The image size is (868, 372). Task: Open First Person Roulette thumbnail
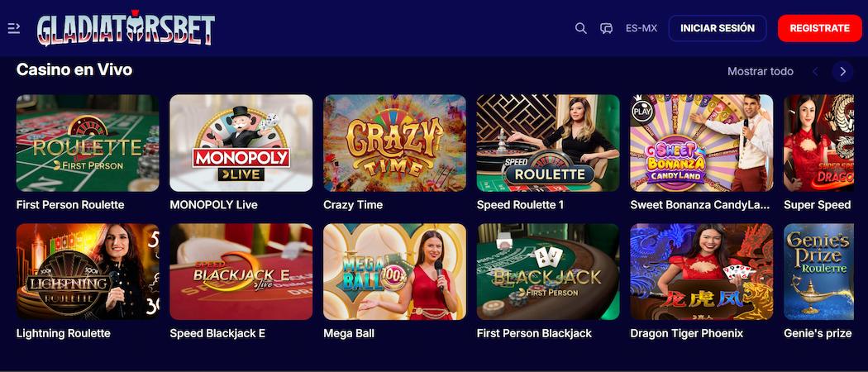pyautogui.click(x=88, y=143)
